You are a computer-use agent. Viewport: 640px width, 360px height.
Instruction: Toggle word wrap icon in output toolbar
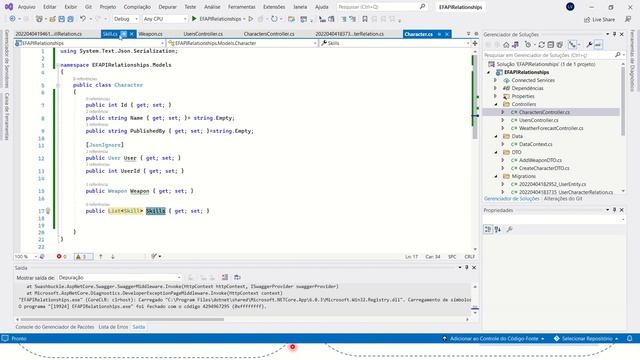[237, 278]
